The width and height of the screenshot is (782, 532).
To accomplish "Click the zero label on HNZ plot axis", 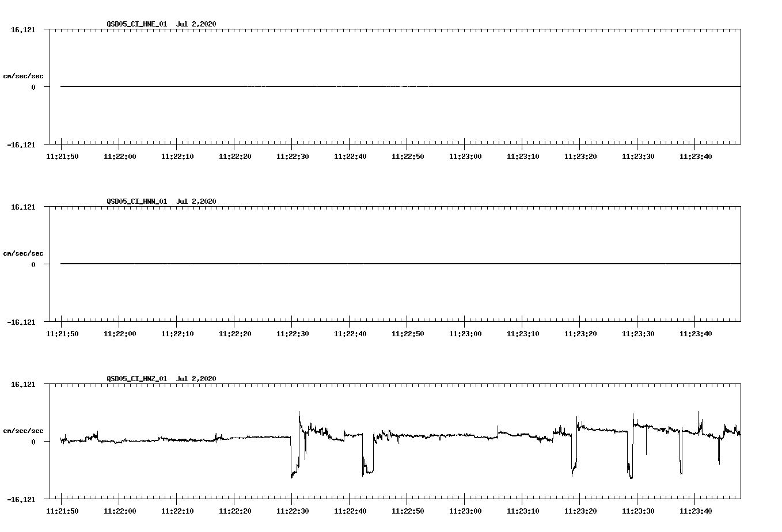I will pos(33,442).
